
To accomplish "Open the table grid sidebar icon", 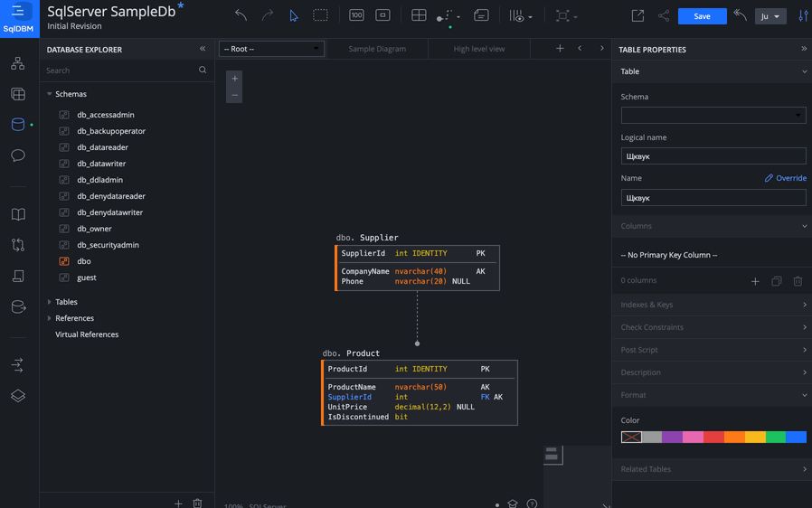I will (x=17, y=94).
